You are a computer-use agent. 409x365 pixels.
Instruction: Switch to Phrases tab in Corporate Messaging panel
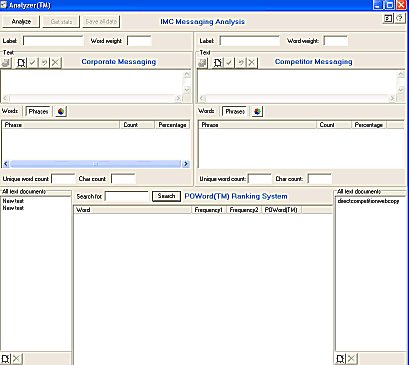(38, 111)
